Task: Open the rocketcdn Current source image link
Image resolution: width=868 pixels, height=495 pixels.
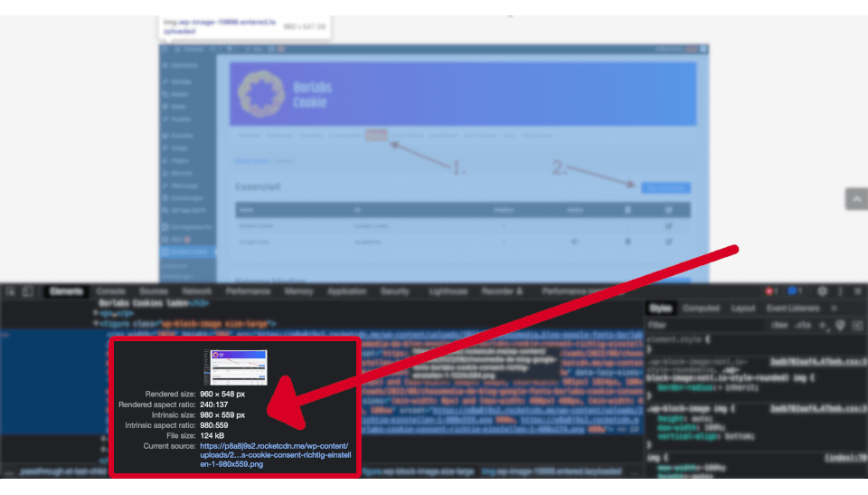Action: coord(275,455)
